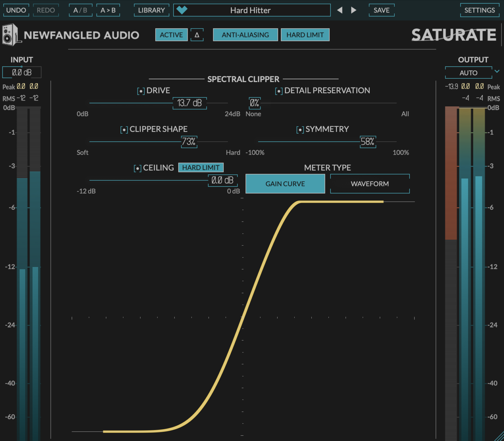Open the output Auto mode dropdown chevron

497,71
